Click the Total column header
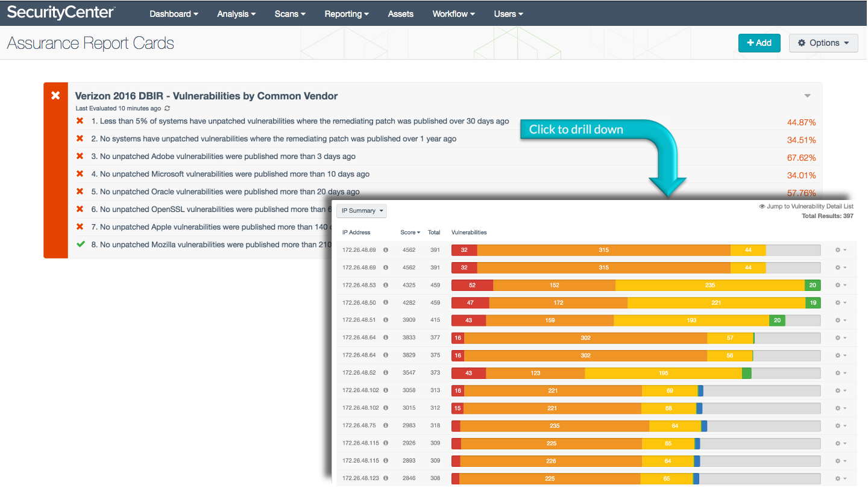Screen dimensions: 868x494 pyautogui.click(x=434, y=233)
